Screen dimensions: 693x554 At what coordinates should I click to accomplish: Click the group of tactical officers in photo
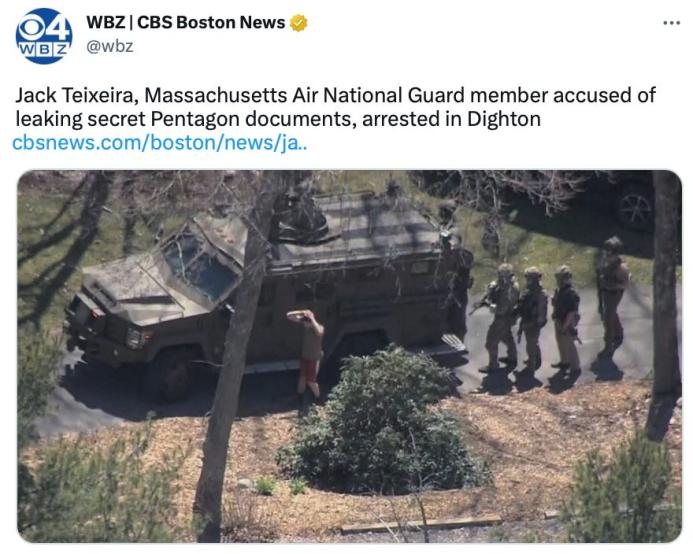click(552, 309)
